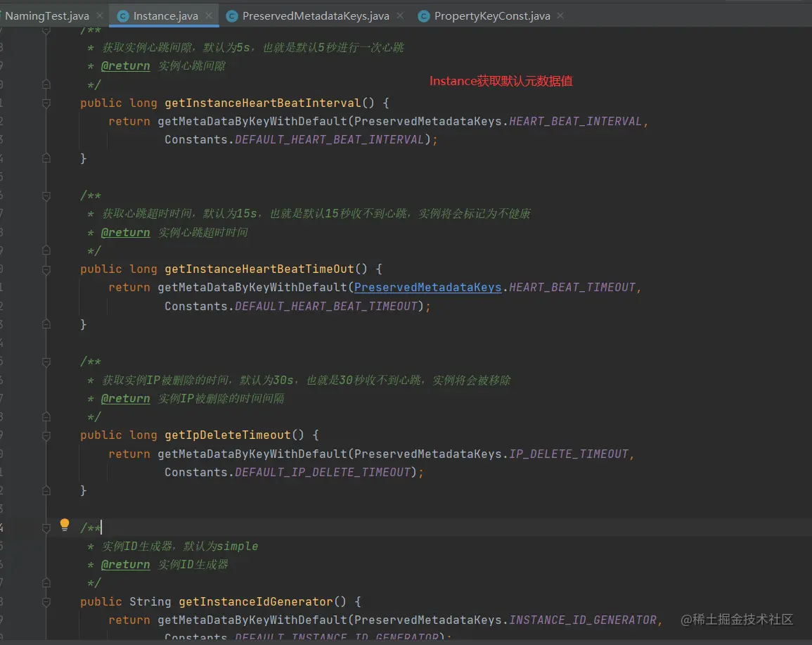Viewport: 812px width, 645px height.
Task: Click the DEFAULT_HEART_BEAT_TIMEOUT constant
Action: [x=326, y=306]
